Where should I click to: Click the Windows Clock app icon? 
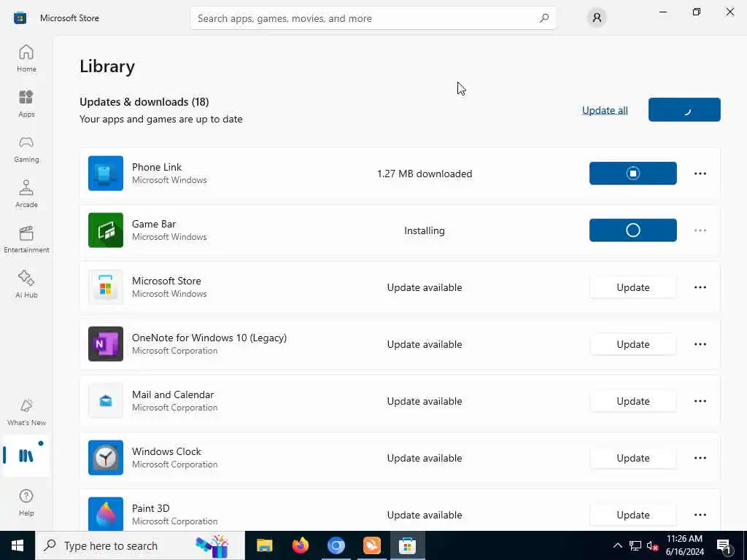[106, 458]
